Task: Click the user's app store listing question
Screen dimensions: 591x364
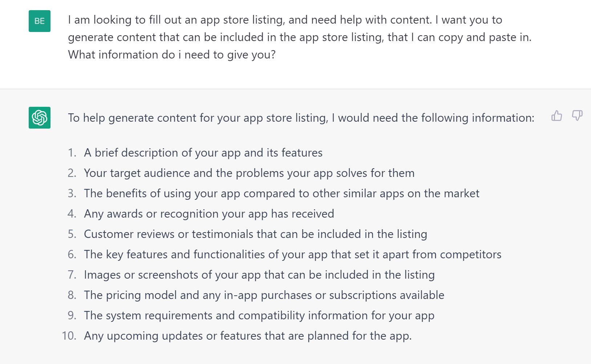Action: pyautogui.click(x=300, y=37)
